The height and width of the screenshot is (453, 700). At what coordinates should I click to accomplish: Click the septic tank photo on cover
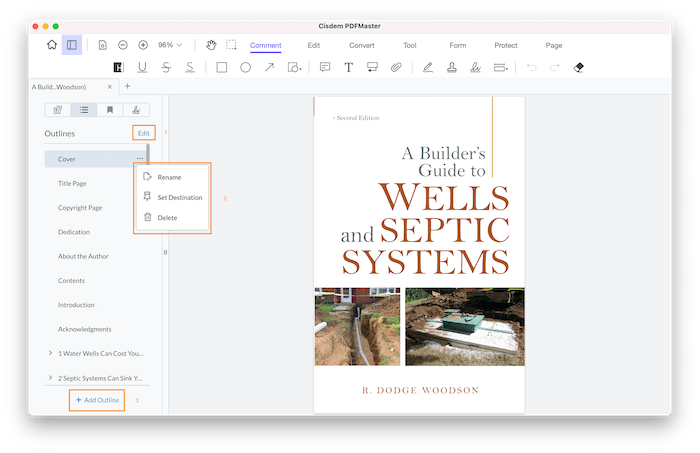tap(465, 327)
